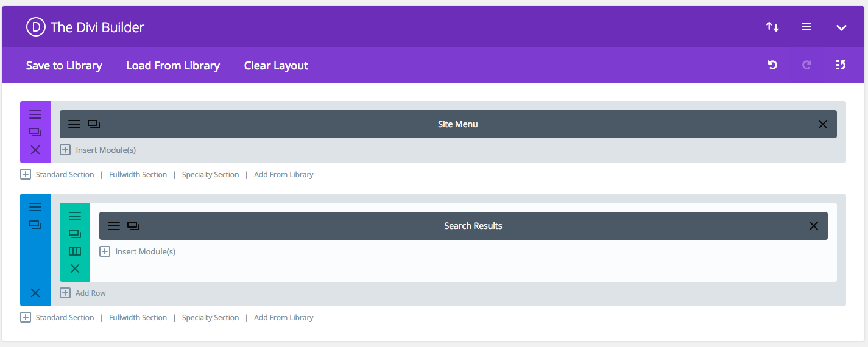Add Fullwidth Section below Site Menu section
The image size is (868, 347).
[138, 175]
